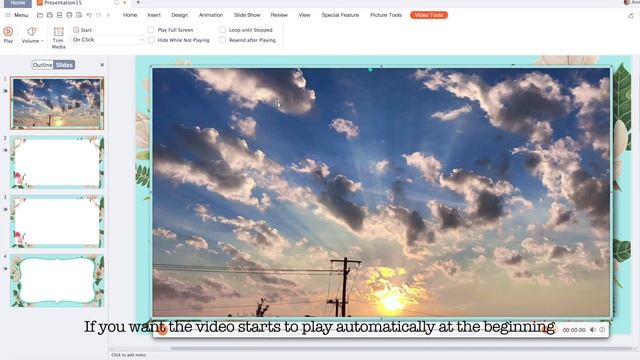Switch to the Outline pane view
Image resolution: width=640 pixels, height=360 pixels.
(x=42, y=65)
